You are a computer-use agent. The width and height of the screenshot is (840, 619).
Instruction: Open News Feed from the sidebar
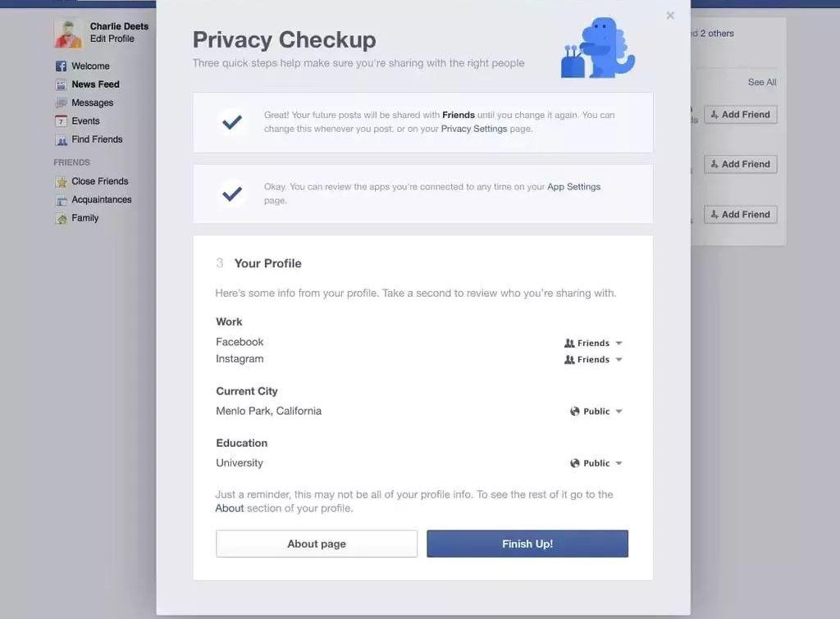coord(95,84)
